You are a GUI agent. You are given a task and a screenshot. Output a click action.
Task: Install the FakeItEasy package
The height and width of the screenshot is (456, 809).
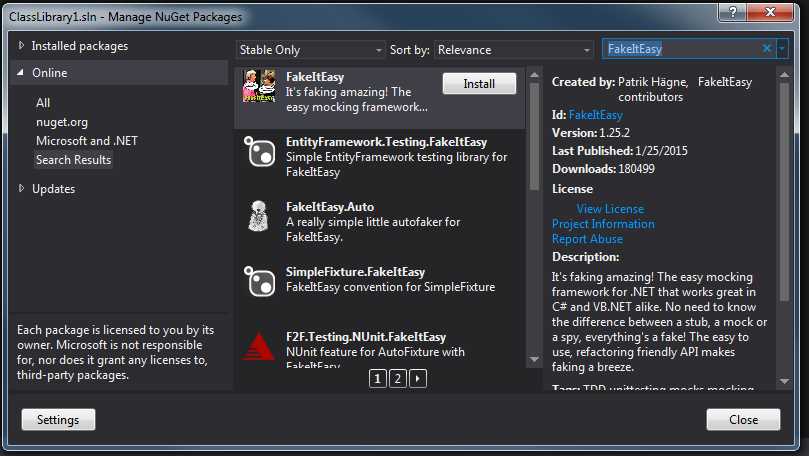(x=479, y=84)
